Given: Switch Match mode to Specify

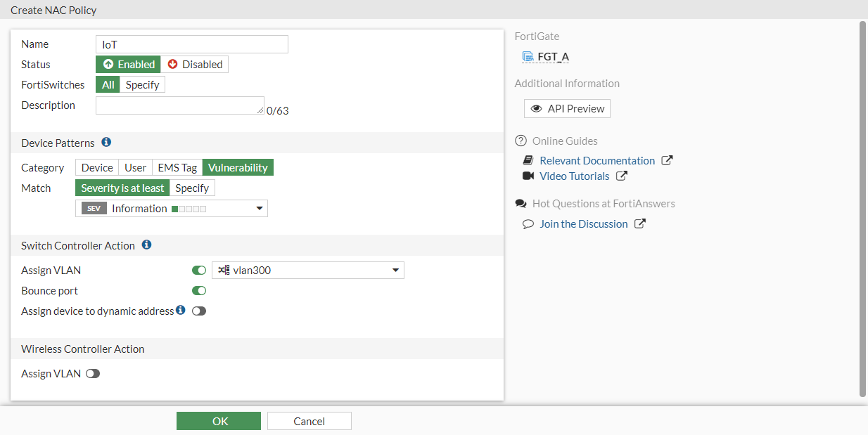Looking at the screenshot, I should [x=191, y=188].
